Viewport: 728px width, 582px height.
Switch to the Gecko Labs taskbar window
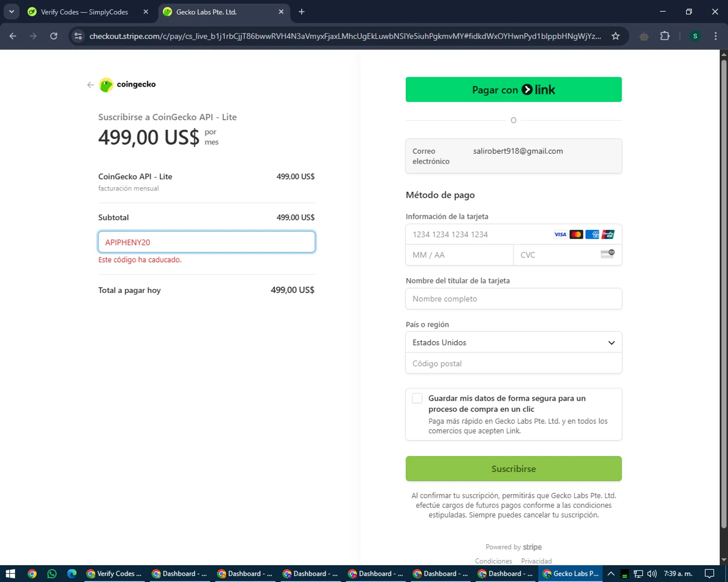571,574
